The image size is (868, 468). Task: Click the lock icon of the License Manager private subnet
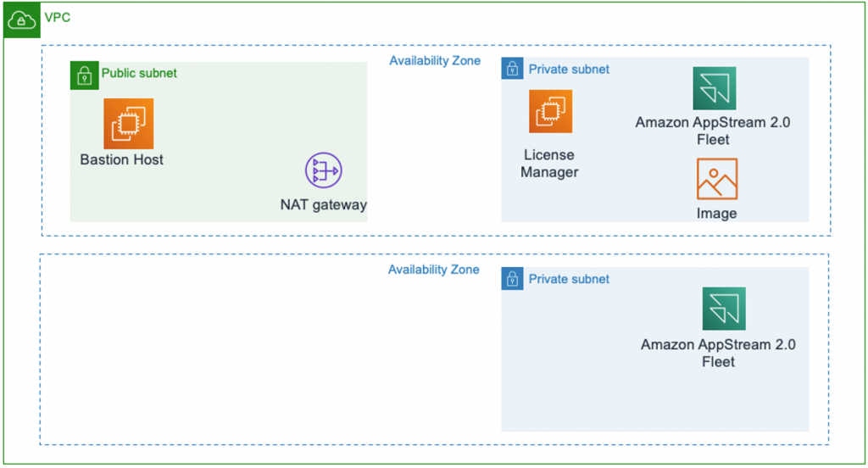(512, 69)
